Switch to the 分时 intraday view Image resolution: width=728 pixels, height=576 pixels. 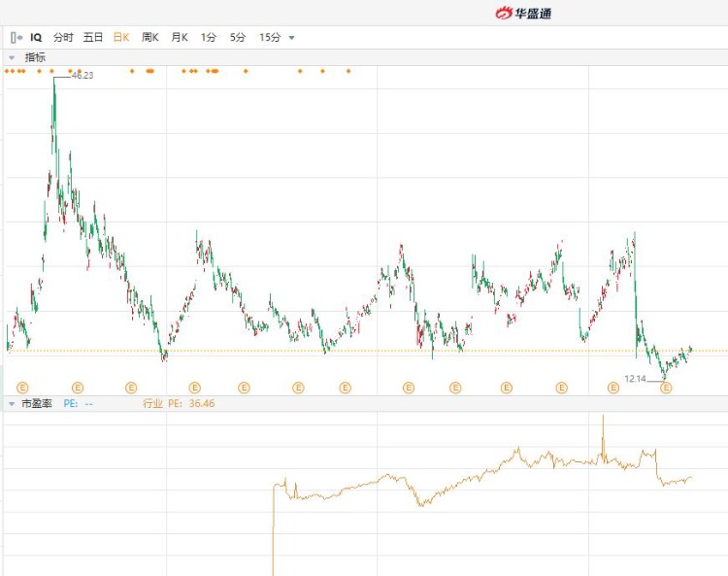tap(63, 37)
